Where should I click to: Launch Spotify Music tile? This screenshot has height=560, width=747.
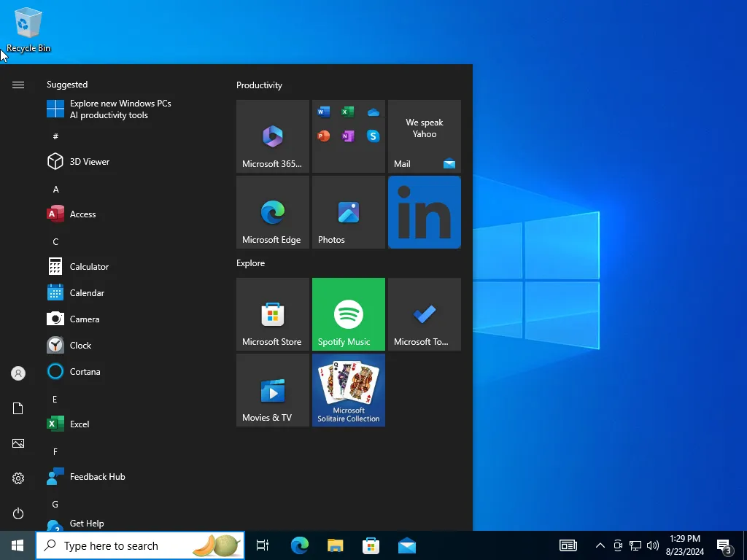348,314
